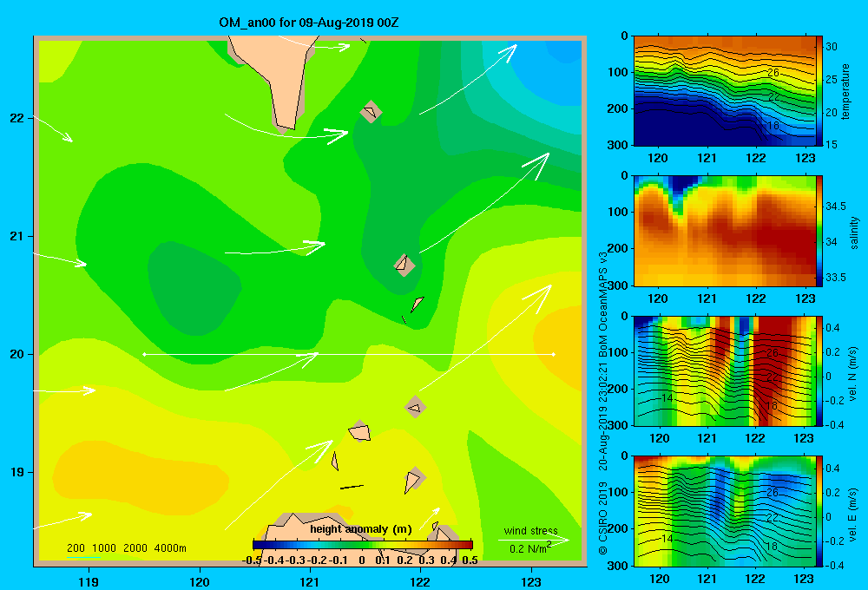
Task: Click the '300' depth label in temperature panel
Action: tap(618, 145)
